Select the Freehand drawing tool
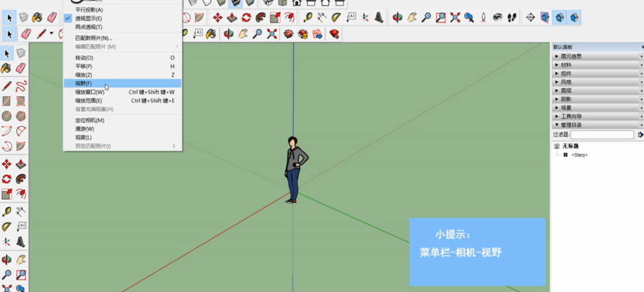 [x=21, y=86]
